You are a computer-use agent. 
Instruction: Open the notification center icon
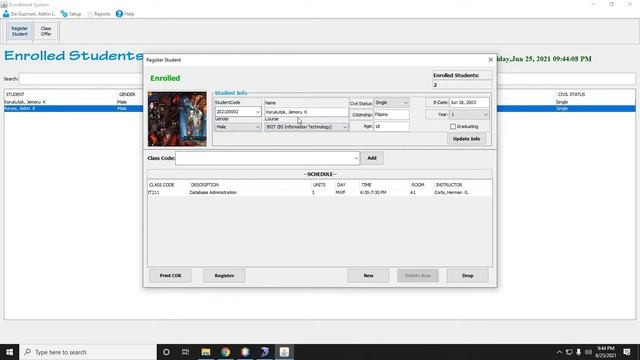pyautogui.click(x=627, y=352)
